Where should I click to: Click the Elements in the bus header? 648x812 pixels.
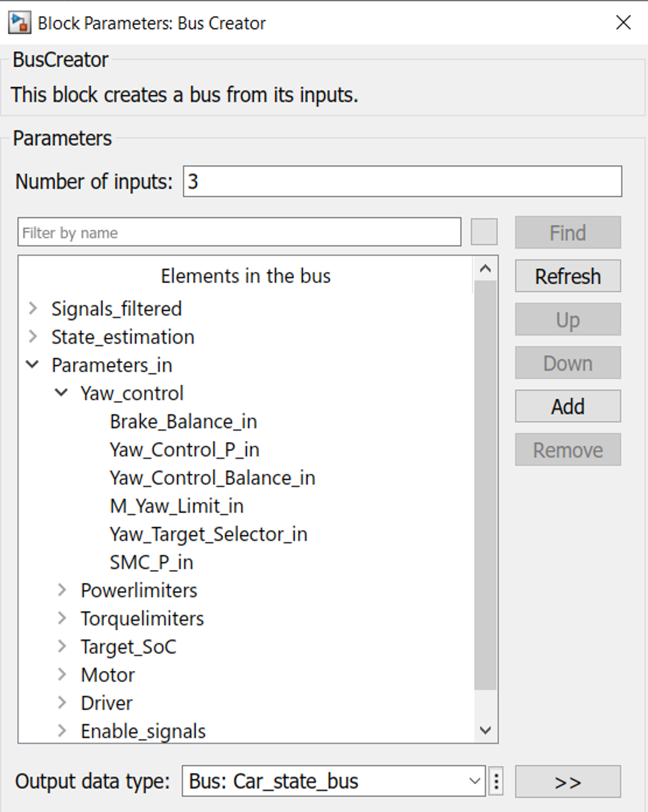click(245, 276)
